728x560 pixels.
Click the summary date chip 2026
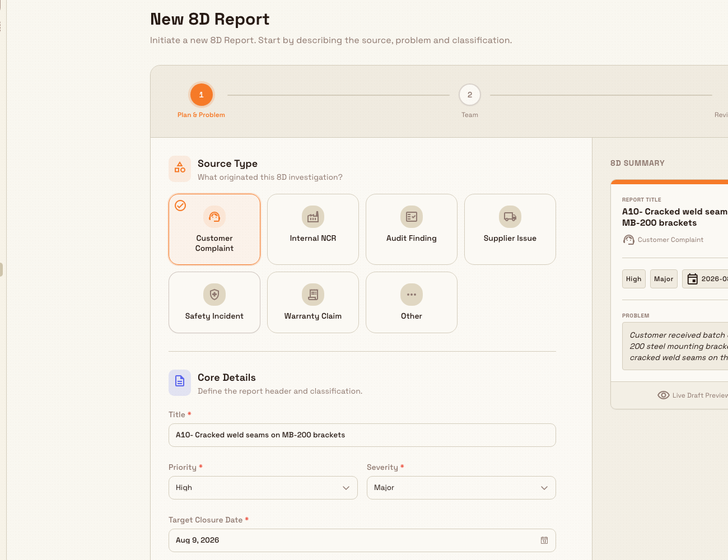tap(705, 279)
